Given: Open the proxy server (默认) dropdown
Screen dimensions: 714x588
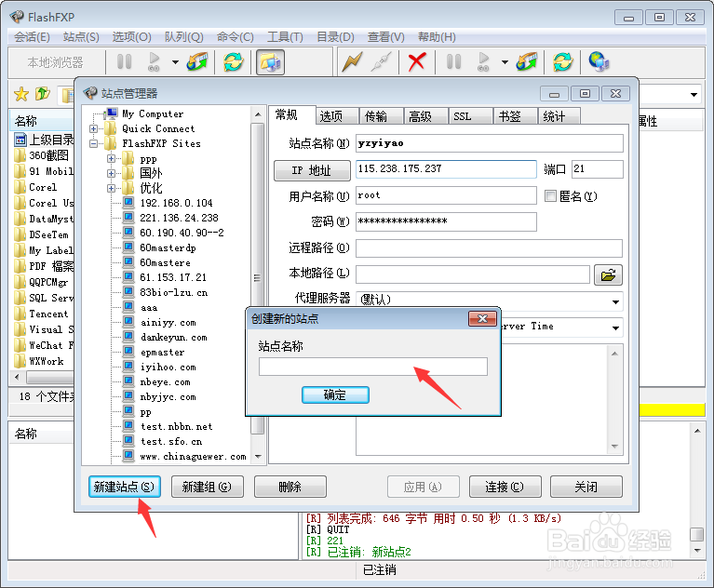Looking at the screenshot, I should point(615,301).
